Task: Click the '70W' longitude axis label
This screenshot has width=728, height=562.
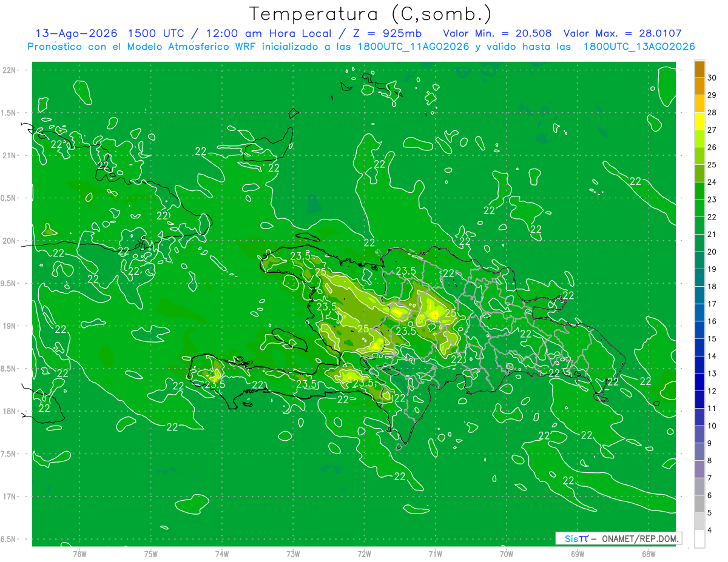Action: (506, 554)
